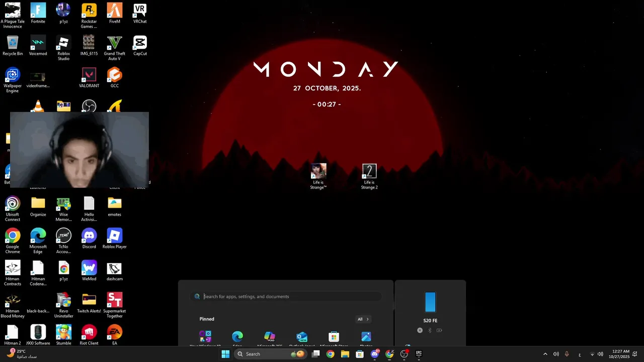Open the taskbar clock showing 12:27 AM
The width and height of the screenshot is (644, 362).
coord(619,354)
